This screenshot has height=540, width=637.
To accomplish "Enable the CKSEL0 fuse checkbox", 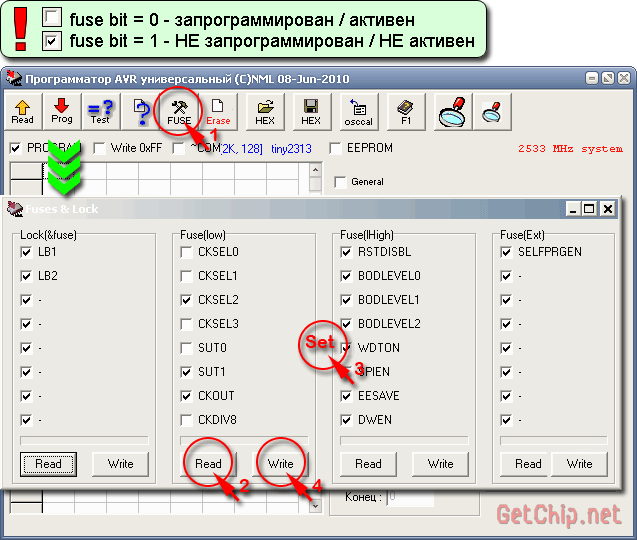I will (187, 252).
